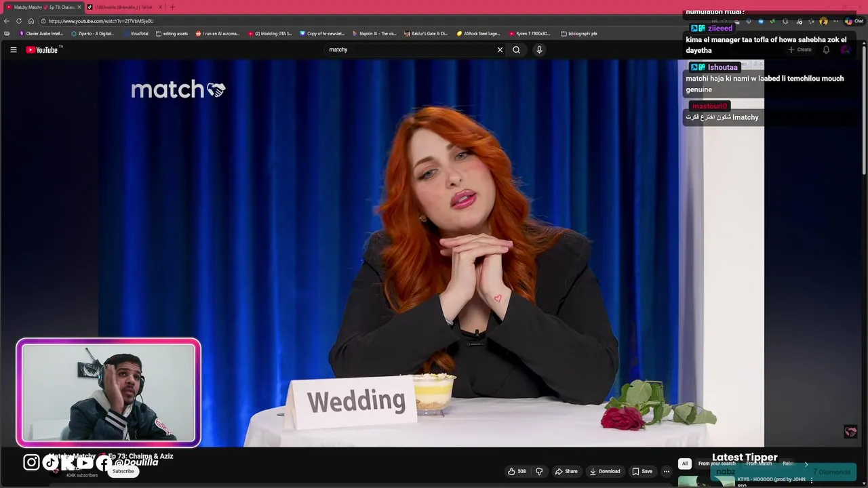Like the video with the thumbs-up button
The width and height of the screenshot is (868, 488).
click(517, 471)
